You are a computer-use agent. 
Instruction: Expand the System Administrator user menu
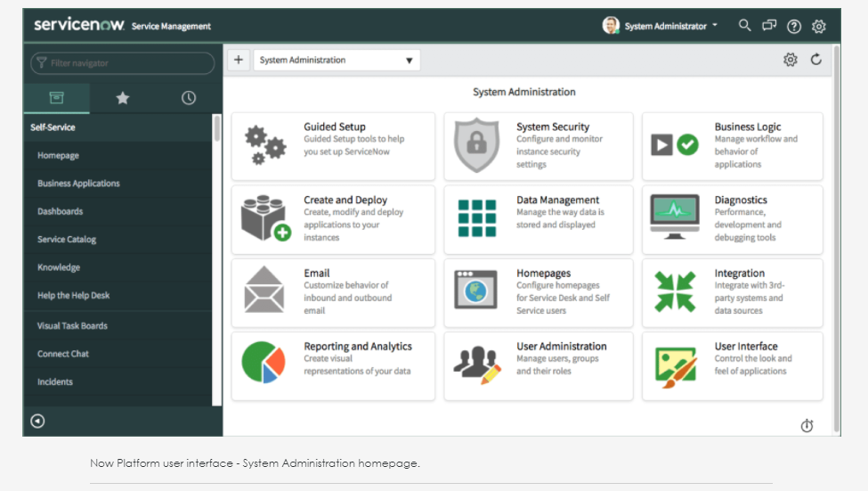pos(671,26)
